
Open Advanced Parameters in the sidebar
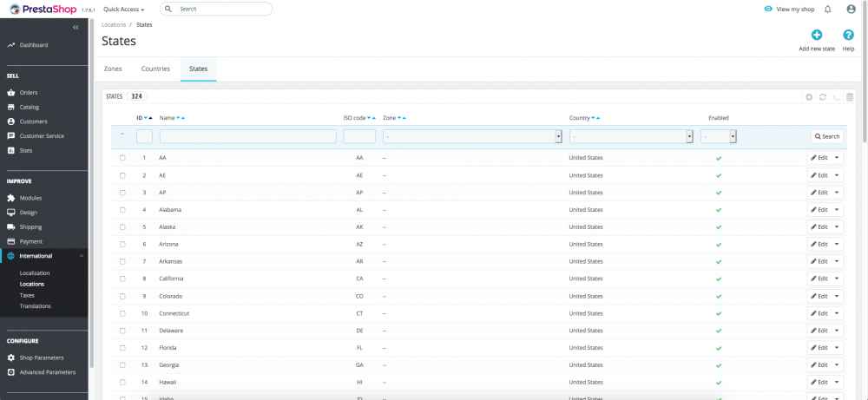[47, 372]
